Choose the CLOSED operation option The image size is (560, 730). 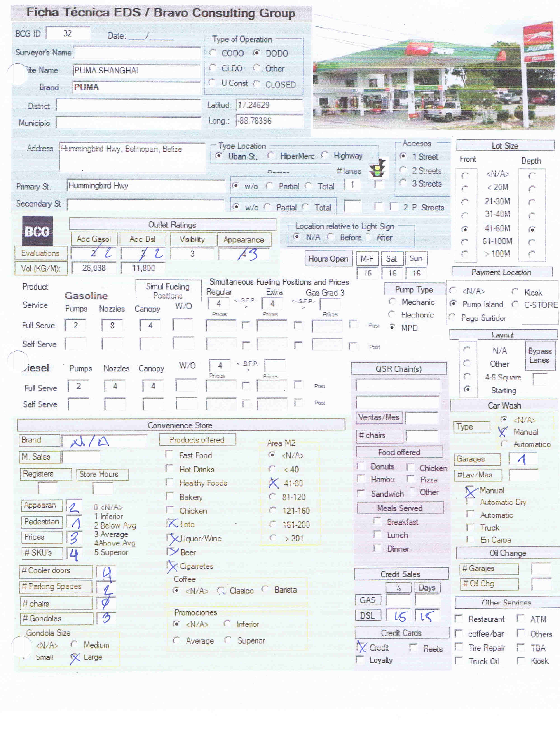(x=256, y=84)
